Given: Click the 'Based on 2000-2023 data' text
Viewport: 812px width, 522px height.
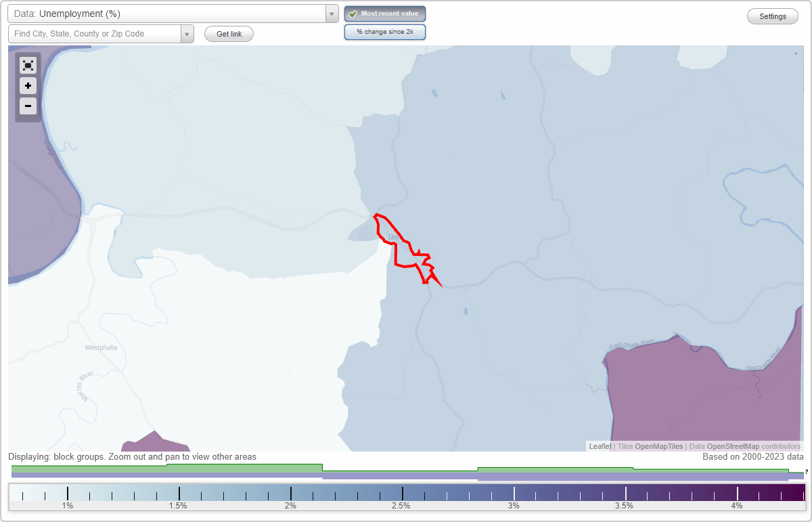Looking at the screenshot, I should [x=752, y=457].
